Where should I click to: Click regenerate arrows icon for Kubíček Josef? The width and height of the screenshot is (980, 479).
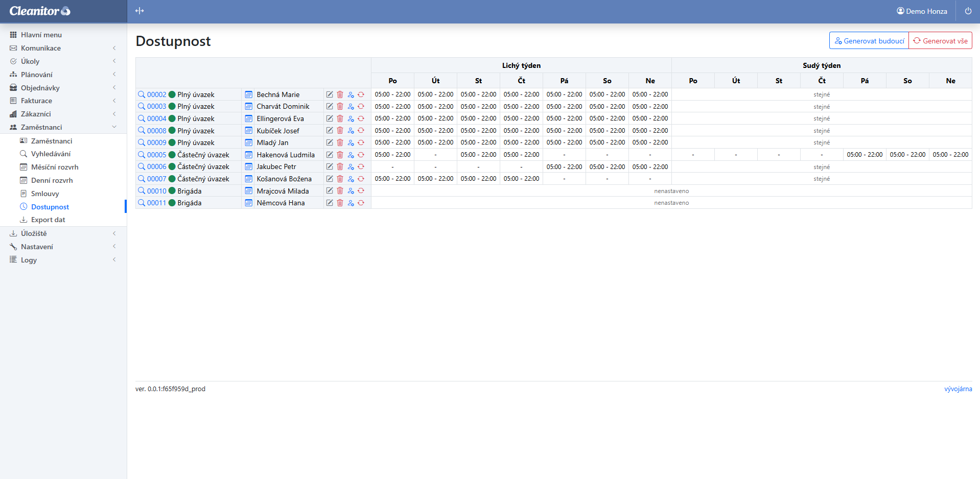click(x=361, y=131)
